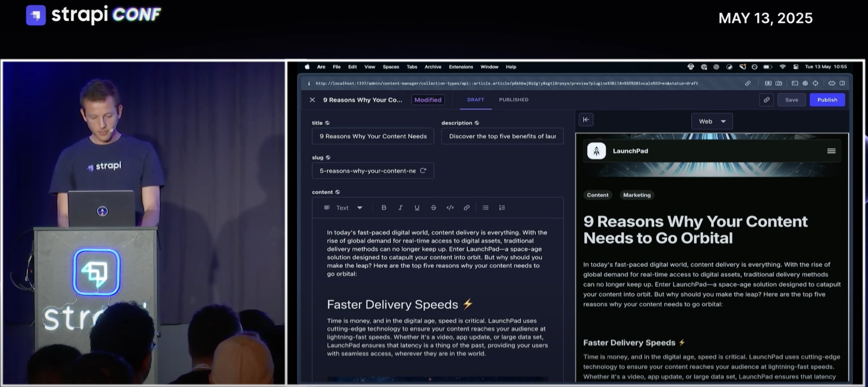
Task: Click the "Tue 13 May 10:55" clock
Action: pos(826,67)
